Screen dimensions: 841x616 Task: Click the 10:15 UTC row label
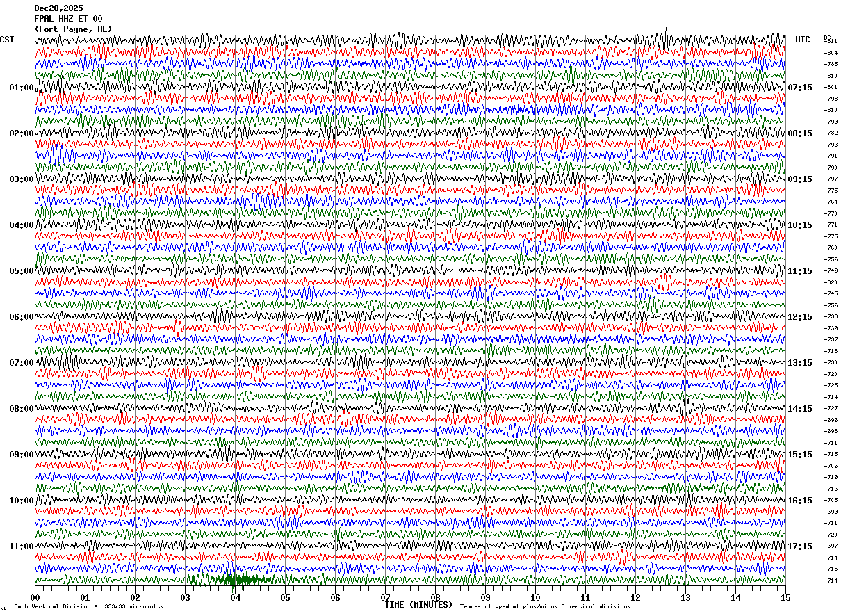click(x=800, y=225)
